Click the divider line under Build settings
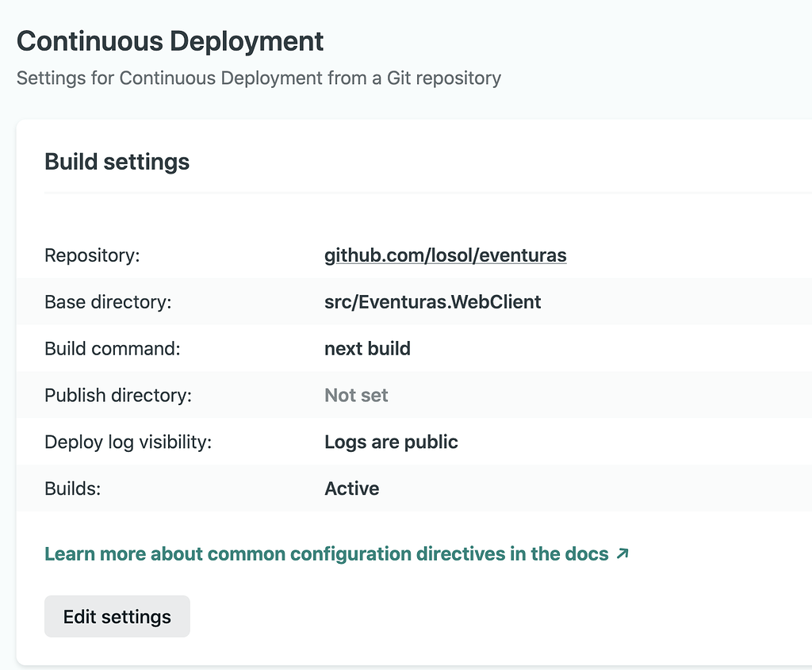 point(428,192)
